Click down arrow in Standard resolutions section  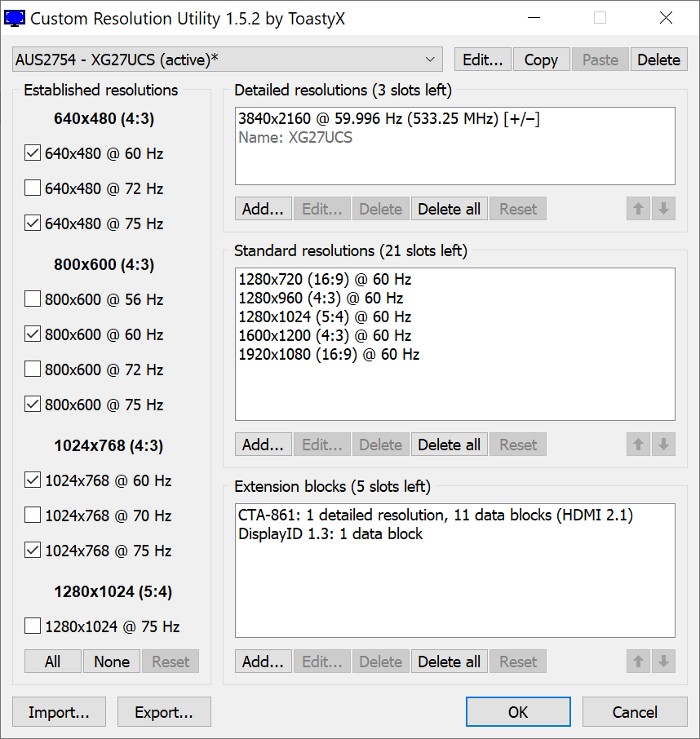coord(663,445)
